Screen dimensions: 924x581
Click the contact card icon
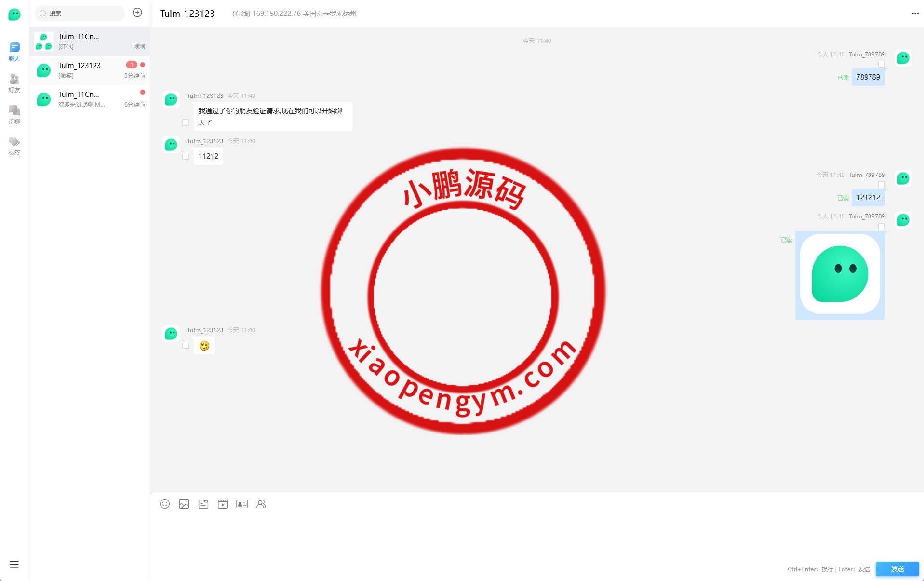pos(242,504)
